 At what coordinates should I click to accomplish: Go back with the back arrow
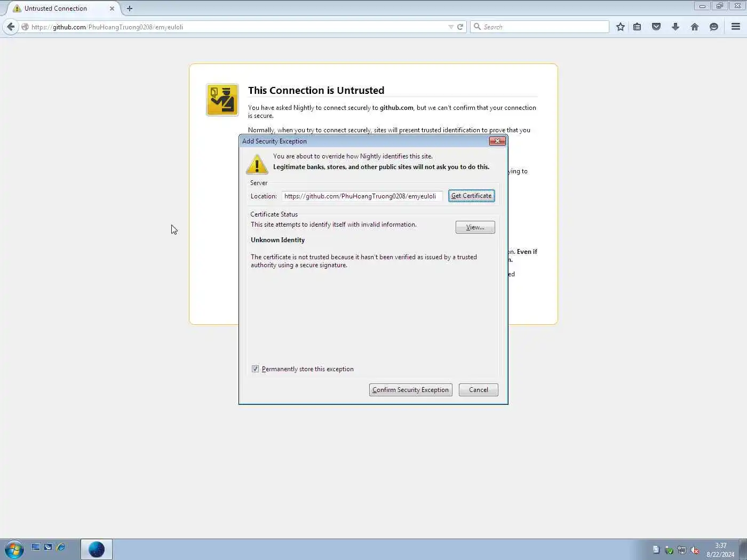(x=11, y=27)
